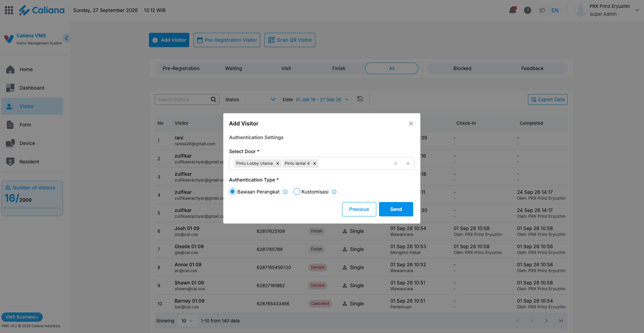Click the Previous button

click(x=359, y=209)
